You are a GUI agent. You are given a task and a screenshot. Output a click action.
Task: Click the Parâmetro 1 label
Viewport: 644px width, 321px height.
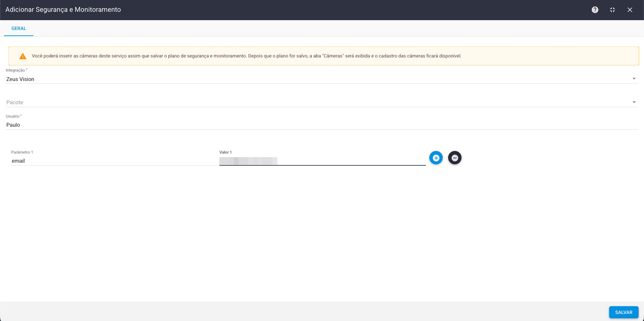tap(22, 152)
